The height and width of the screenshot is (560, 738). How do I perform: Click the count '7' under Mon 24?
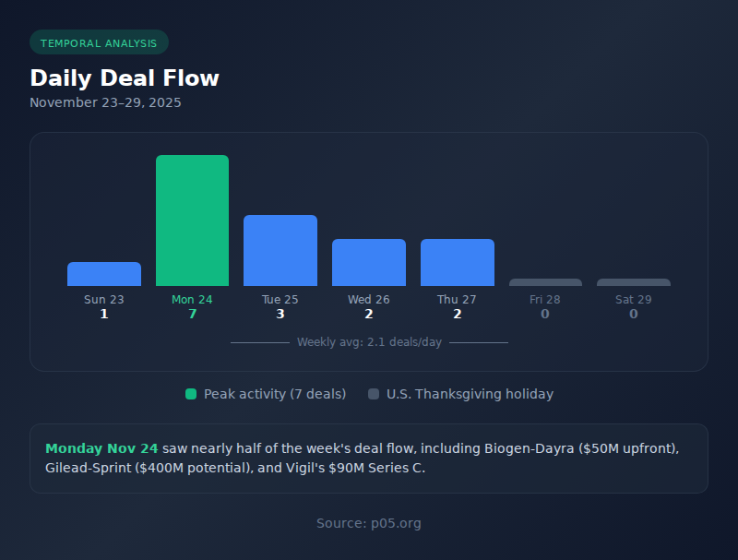[192, 315]
